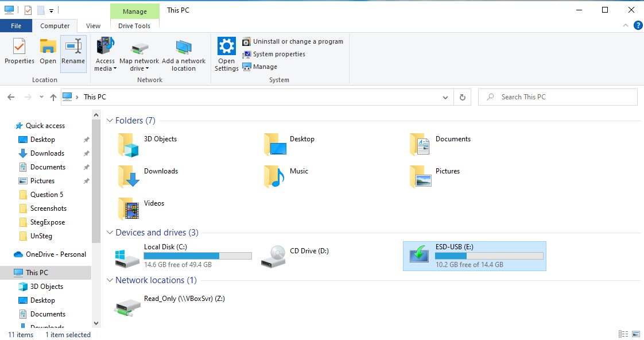Open the File menu tab
This screenshot has height=340, width=644.
[16, 26]
